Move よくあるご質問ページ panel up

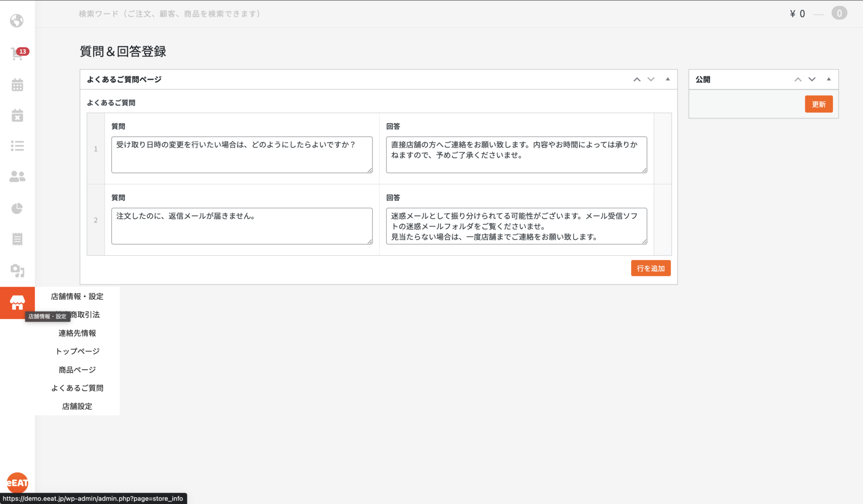click(x=637, y=80)
